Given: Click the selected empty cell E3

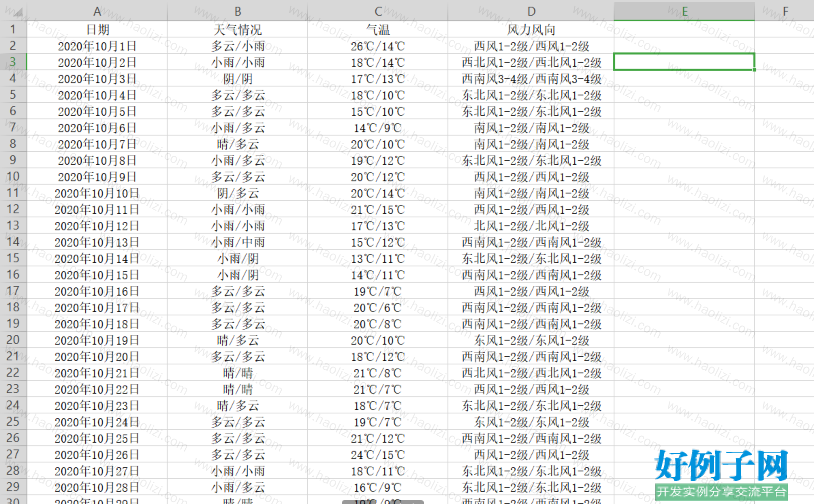Looking at the screenshot, I should (x=684, y=62).
